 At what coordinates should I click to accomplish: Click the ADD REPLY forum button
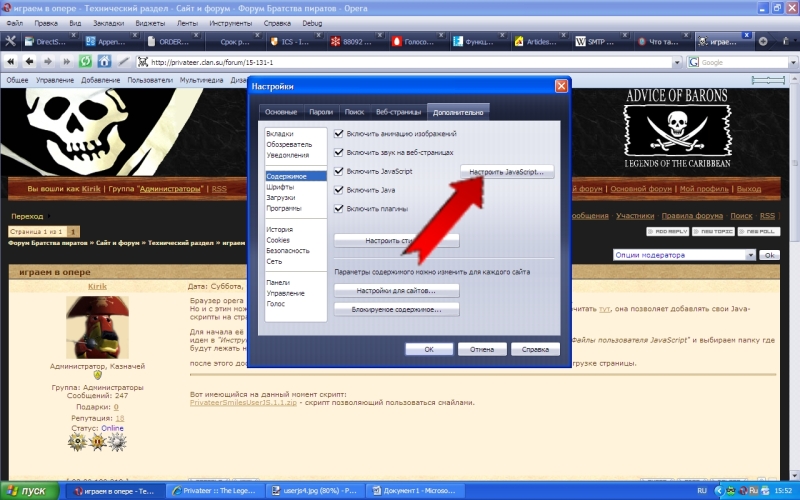[x=667, y=231]
